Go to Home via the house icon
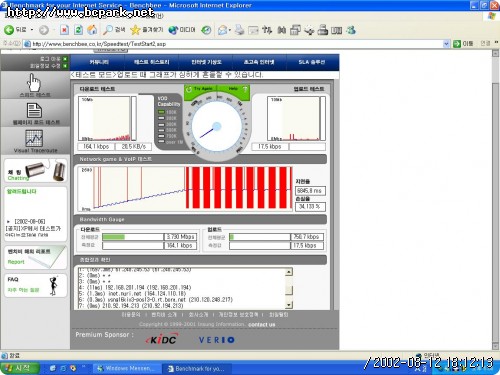Screen dimensions: 500x375 point(92,30)
